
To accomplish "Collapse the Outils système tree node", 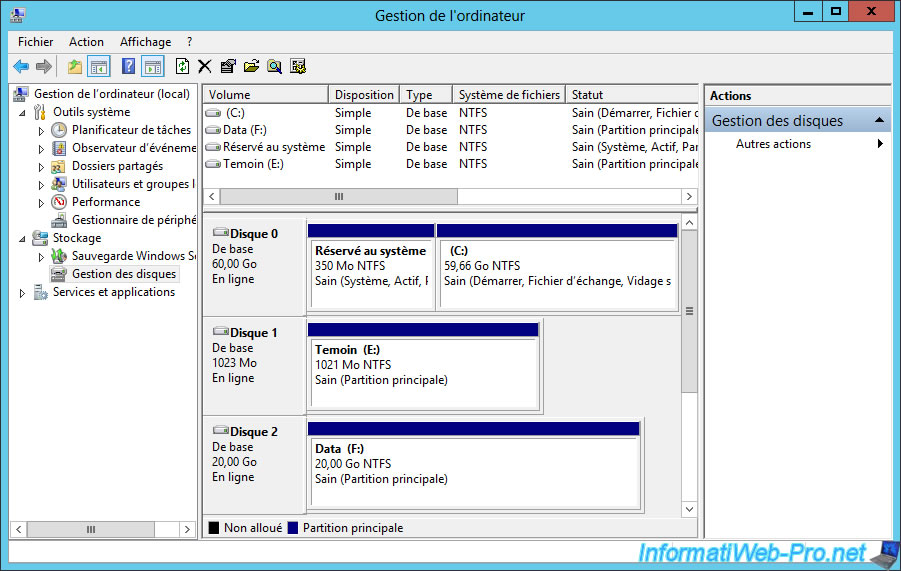I will [x=22, y=113].
